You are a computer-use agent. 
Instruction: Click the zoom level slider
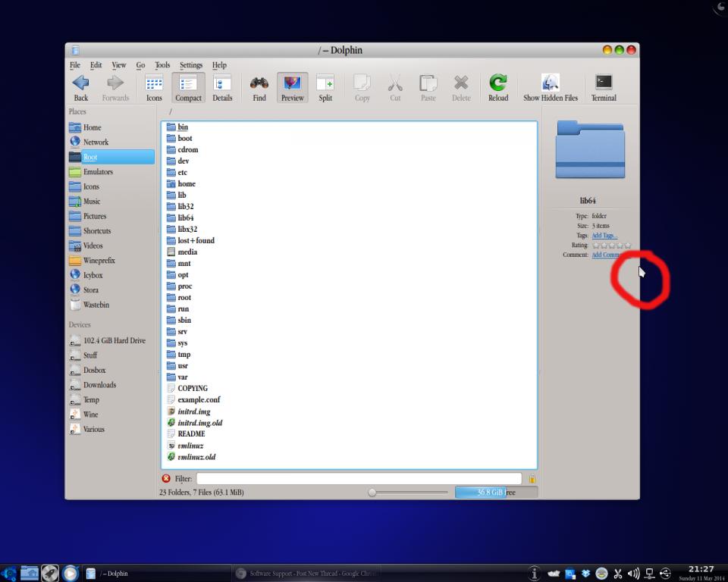point(409,493)
